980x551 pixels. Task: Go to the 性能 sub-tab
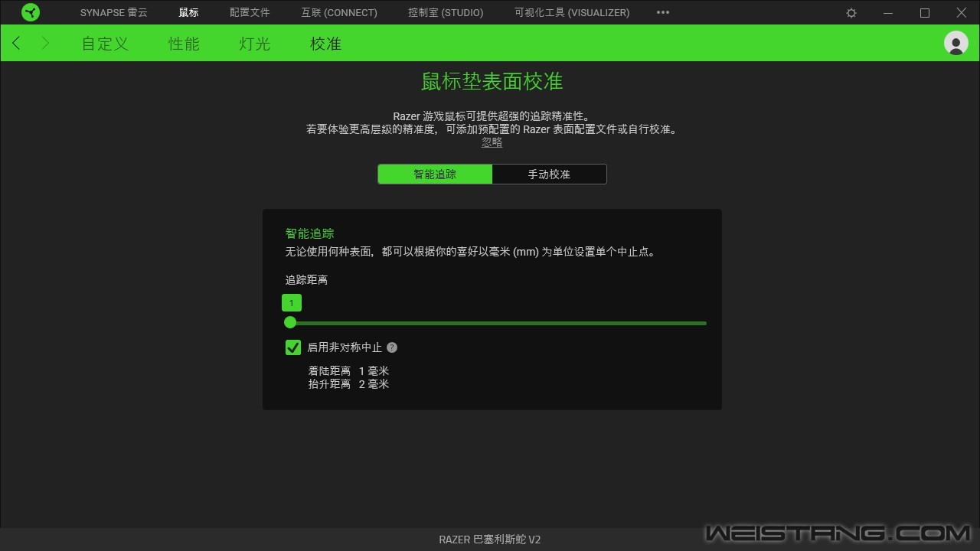tap(184, 44)
